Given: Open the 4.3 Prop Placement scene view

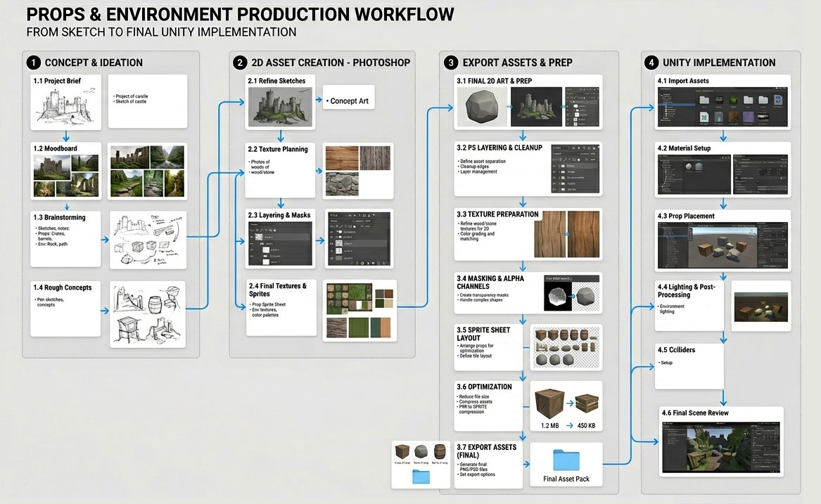Looking at the screenshot, I should tap(723, 245).
